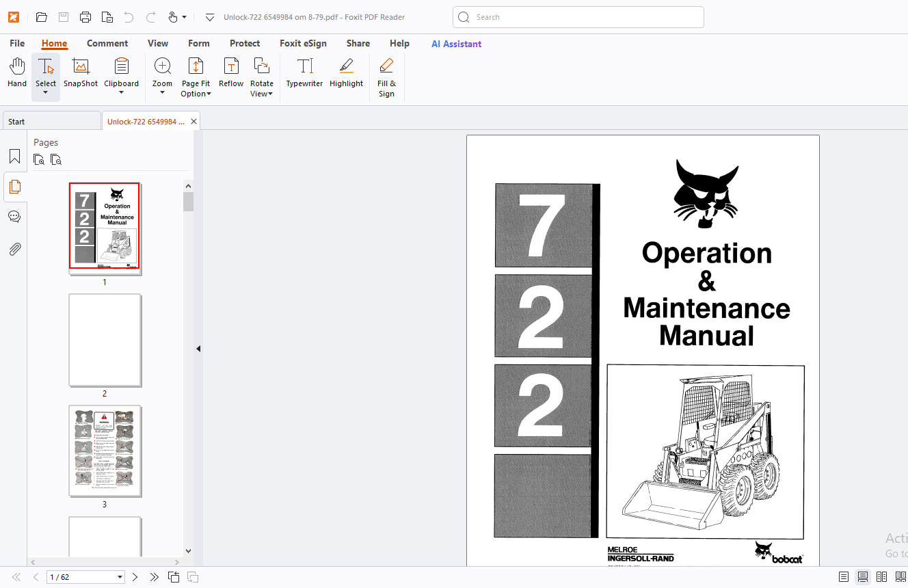908x588 pixels.
Task: Open the Comments panel icon in sidebar
Action: click(14, 217)
